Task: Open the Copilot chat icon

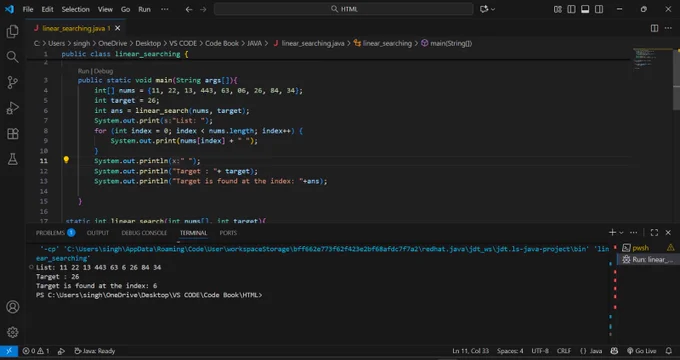Action: [x=484, y=9]
